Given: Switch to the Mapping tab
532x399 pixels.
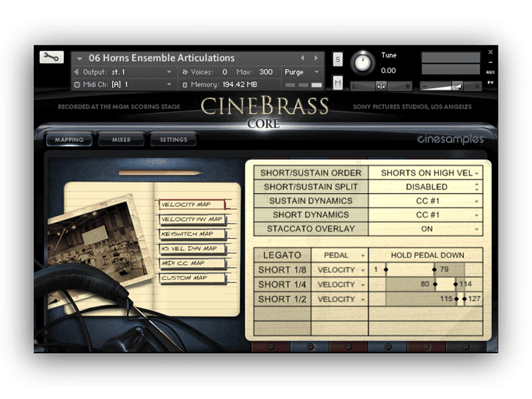Looking at the screenshot, I should 69,140.
